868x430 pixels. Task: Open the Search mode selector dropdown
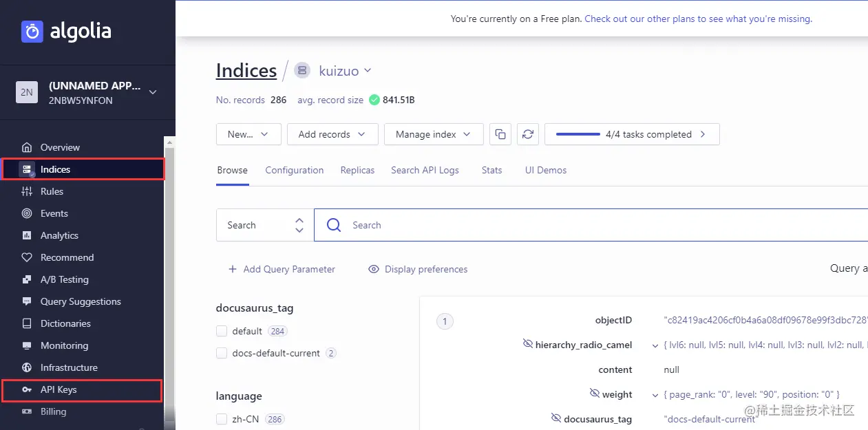point(265,225)
